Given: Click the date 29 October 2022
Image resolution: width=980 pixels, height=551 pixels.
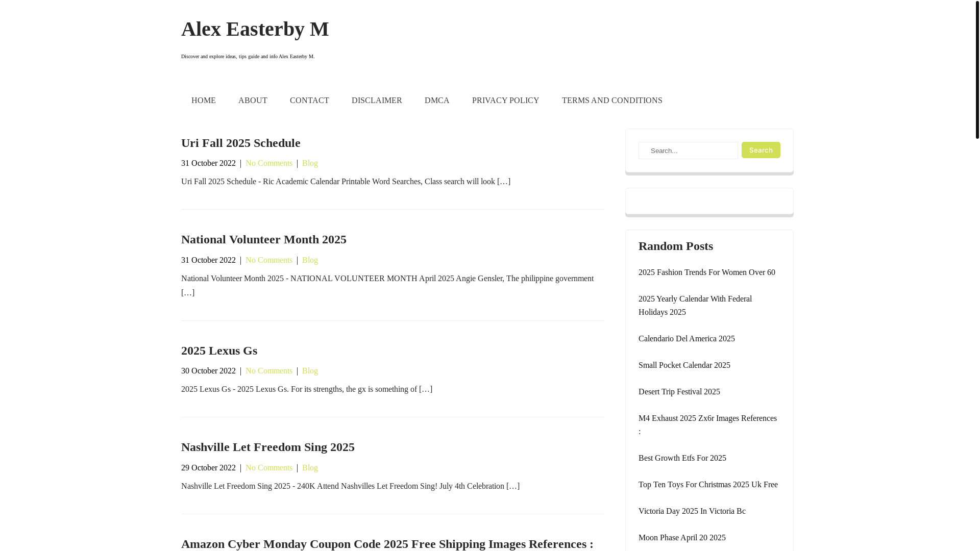Looking at the screenshot, I should point(208,468).
